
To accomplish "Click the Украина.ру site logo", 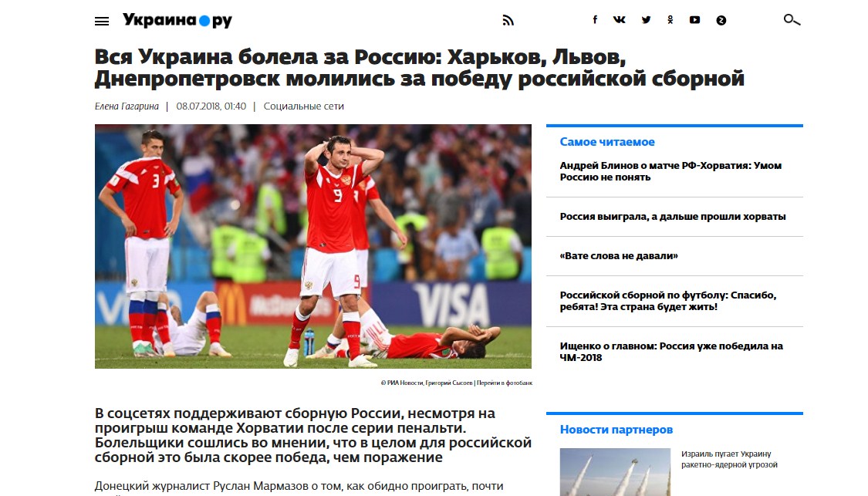I will click(177, 21).
